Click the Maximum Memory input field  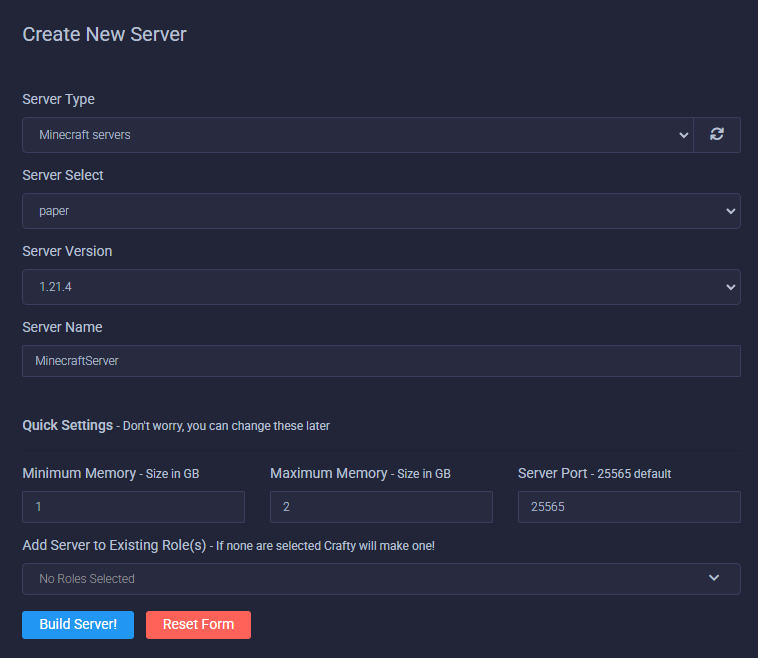coord(381,507)
